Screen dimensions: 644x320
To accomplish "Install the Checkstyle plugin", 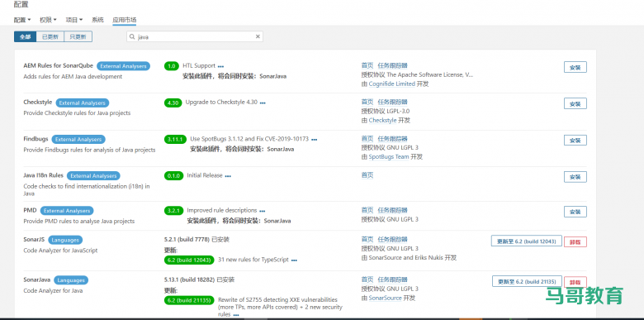I will [575, 103].
